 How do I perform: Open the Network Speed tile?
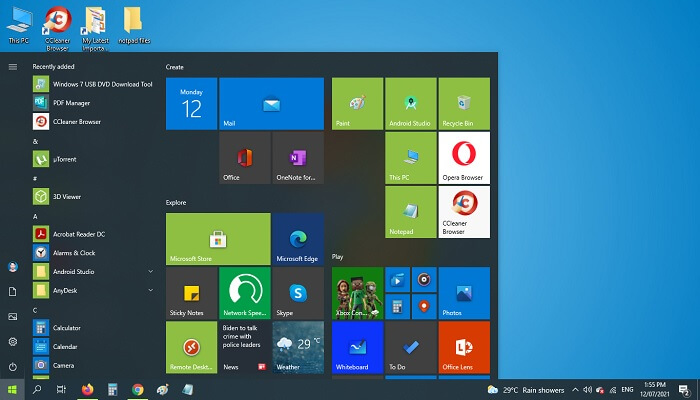[245, 293]
